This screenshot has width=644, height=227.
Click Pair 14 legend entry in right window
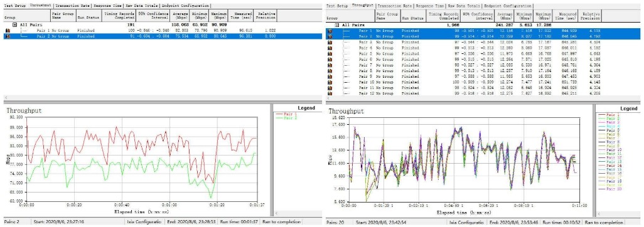point(610,166)
